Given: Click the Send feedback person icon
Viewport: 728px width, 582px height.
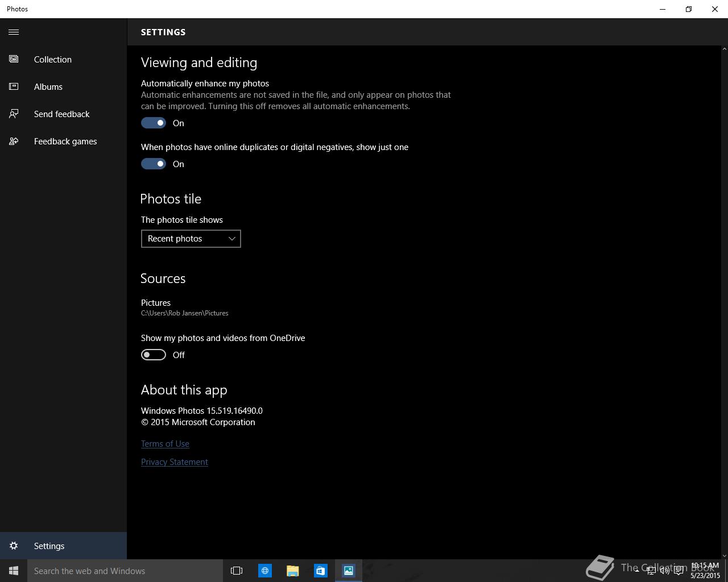Looking at the screenshot, I should coord(14,114).
